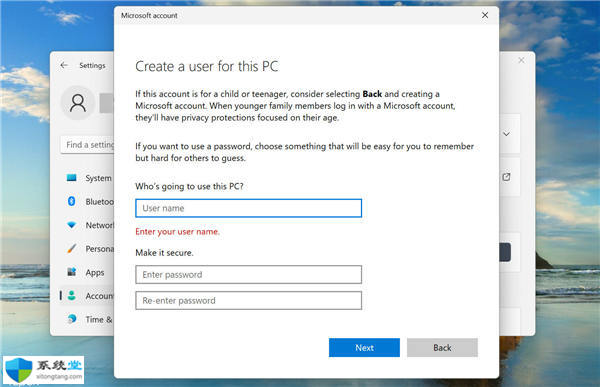Click the external link icon in Settings
This screenshot has width=600, height=387.
(x=506, y=177)
